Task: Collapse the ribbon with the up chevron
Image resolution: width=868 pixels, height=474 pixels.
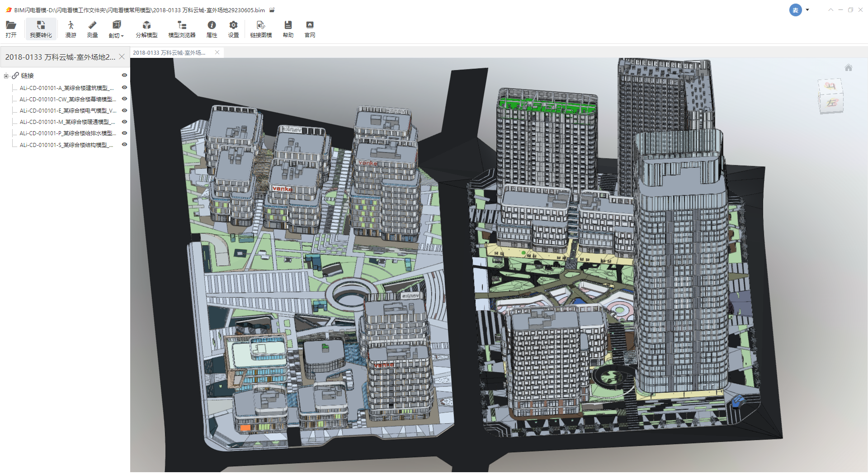Action: pyautogui.click(x=830, y=10)
